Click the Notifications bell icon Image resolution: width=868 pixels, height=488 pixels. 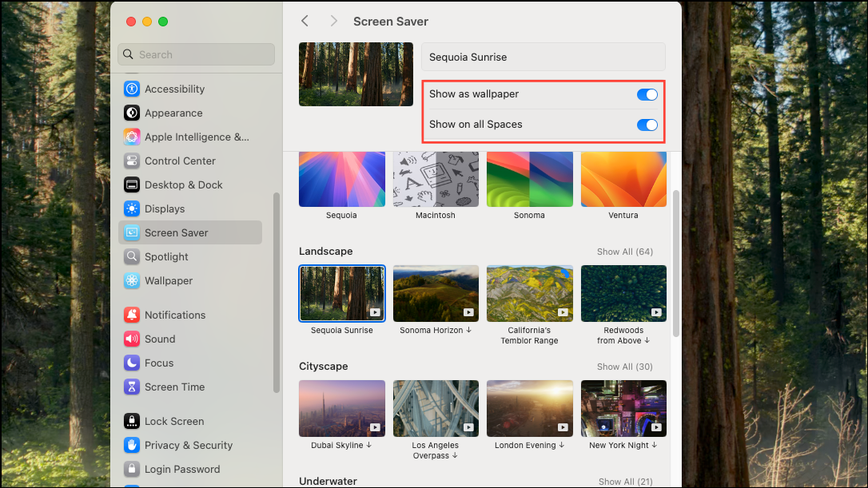(132, 315)
